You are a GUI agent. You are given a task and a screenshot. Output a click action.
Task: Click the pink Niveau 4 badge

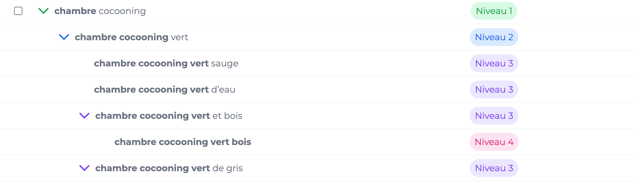[x=494, y=142]
